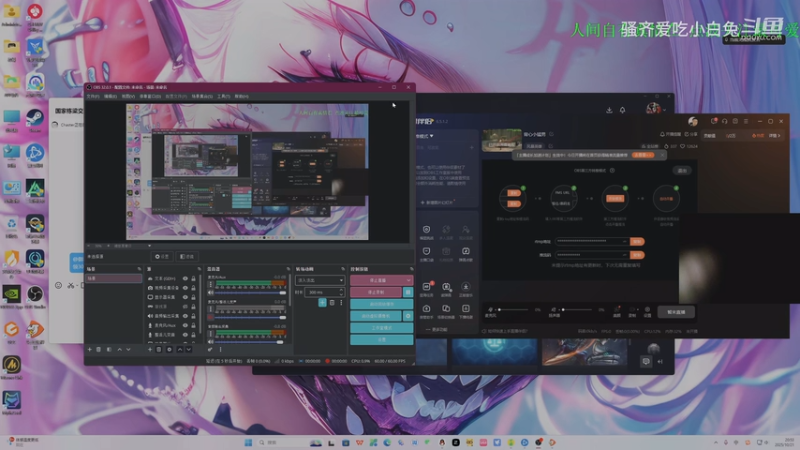Open 视图(V) menu in OBS
800x450 pixels.
click(128, 96)
